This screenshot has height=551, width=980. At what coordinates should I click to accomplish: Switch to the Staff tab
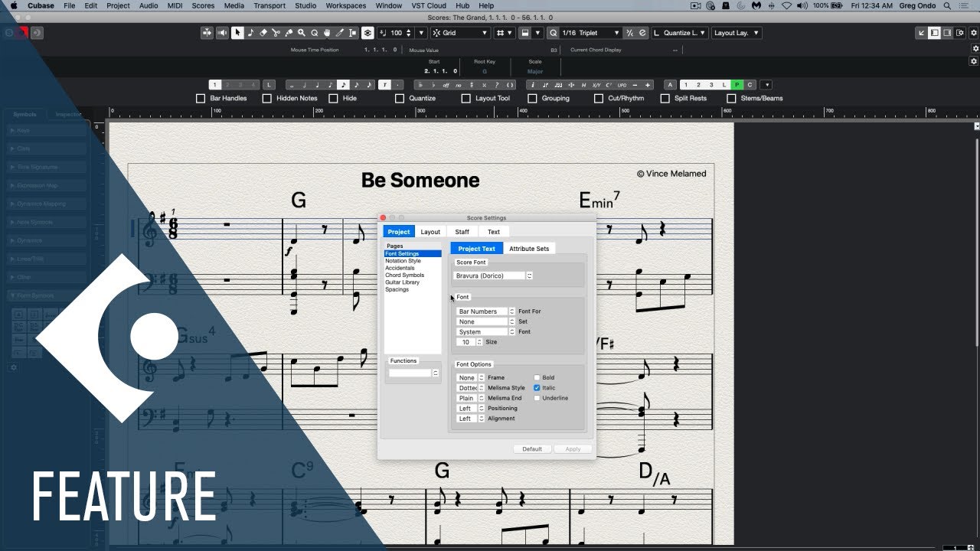[x=462, y=232]
